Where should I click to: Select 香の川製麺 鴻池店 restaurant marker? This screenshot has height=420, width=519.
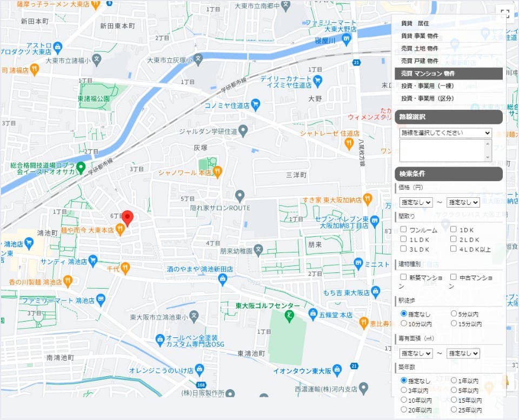tap(68, 281)
